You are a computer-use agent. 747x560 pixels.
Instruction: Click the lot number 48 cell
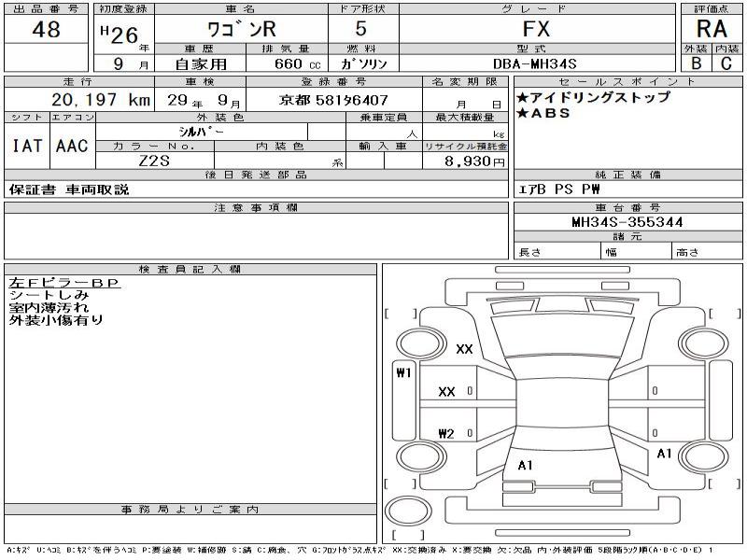click(x=46, y=30)
